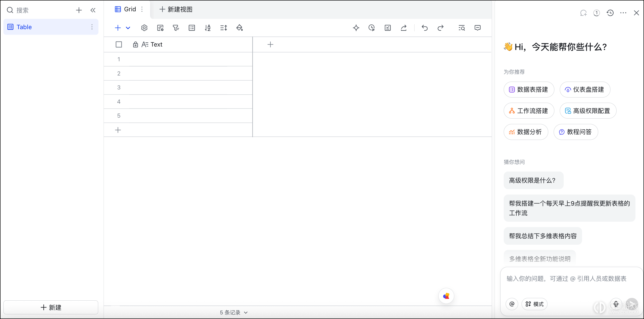The width and height of the screenshot is (644, 319).
Task: Click the 工作流搭建 suggestion
Action: pos(529,111)
